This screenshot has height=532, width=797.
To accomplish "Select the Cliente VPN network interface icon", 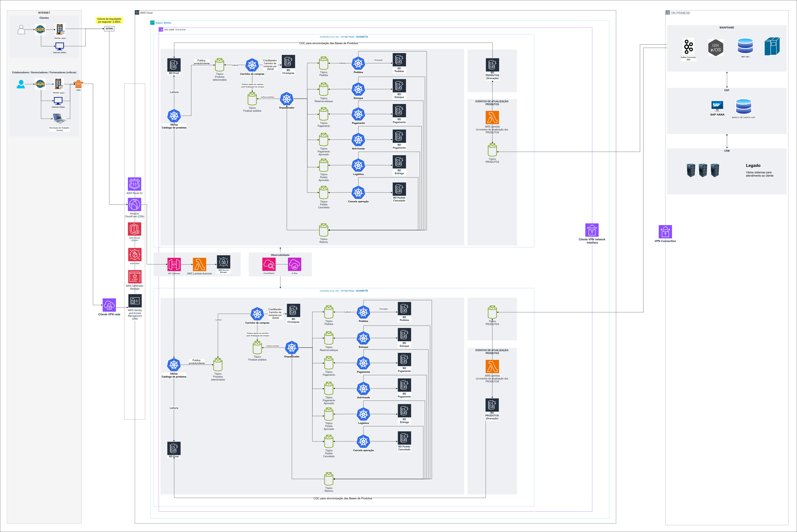I will pos(592,230).
